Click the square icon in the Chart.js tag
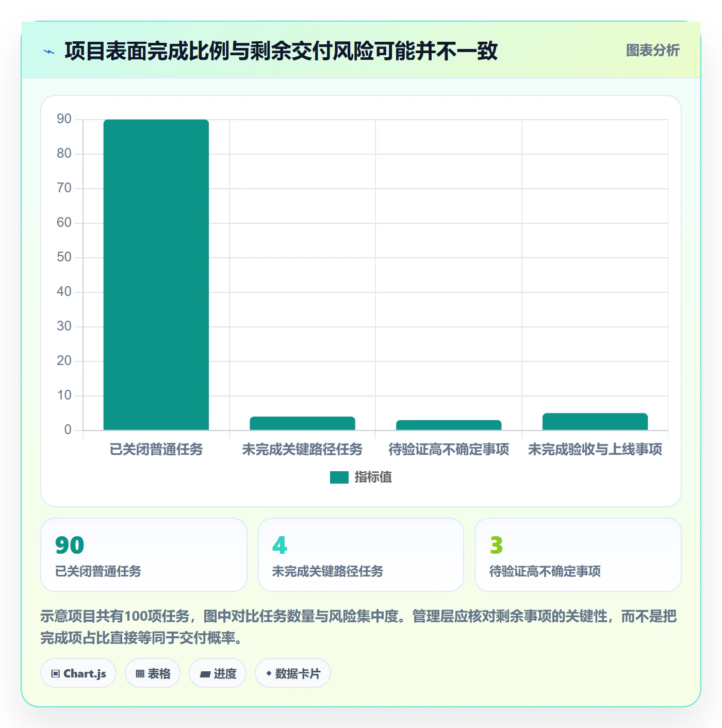 click(56, 674)
